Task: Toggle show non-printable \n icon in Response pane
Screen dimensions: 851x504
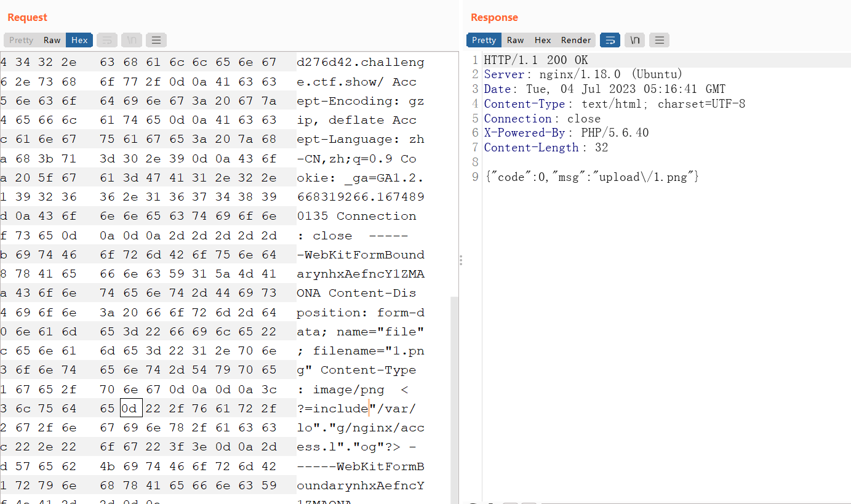Action: [x=634, y=40]
